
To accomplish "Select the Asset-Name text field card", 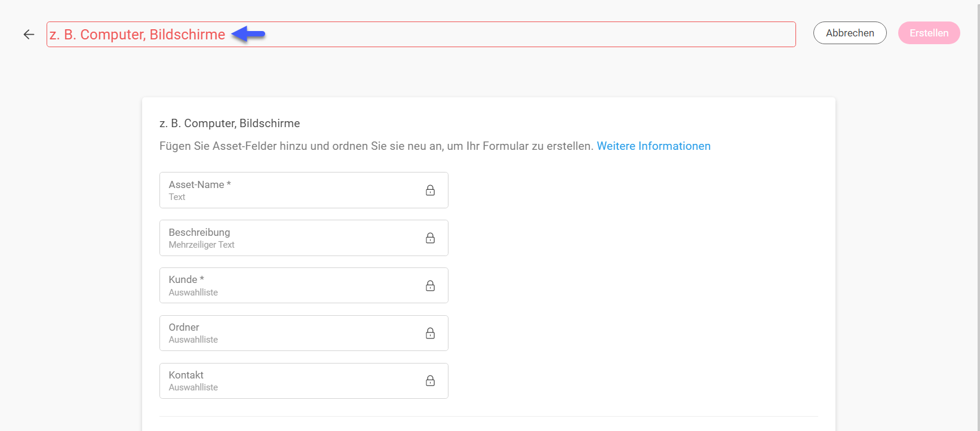I will coord(303,190).
